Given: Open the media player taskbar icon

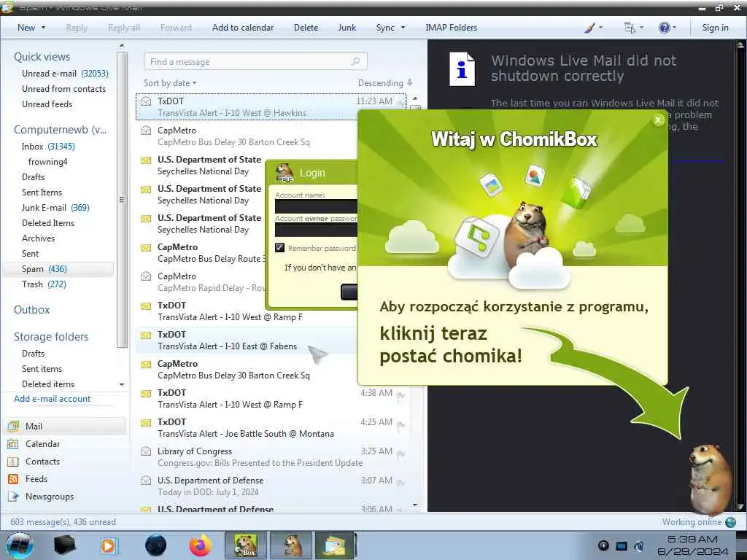Looking at the screenshot, I should pyautogui.click(x=109, y=545).
